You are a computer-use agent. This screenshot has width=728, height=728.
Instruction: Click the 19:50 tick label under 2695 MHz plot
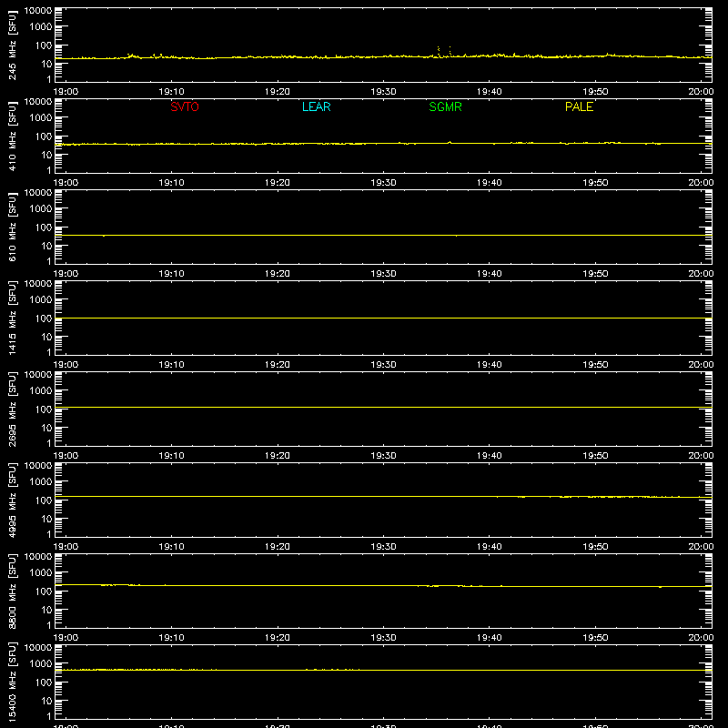point(595,456)
